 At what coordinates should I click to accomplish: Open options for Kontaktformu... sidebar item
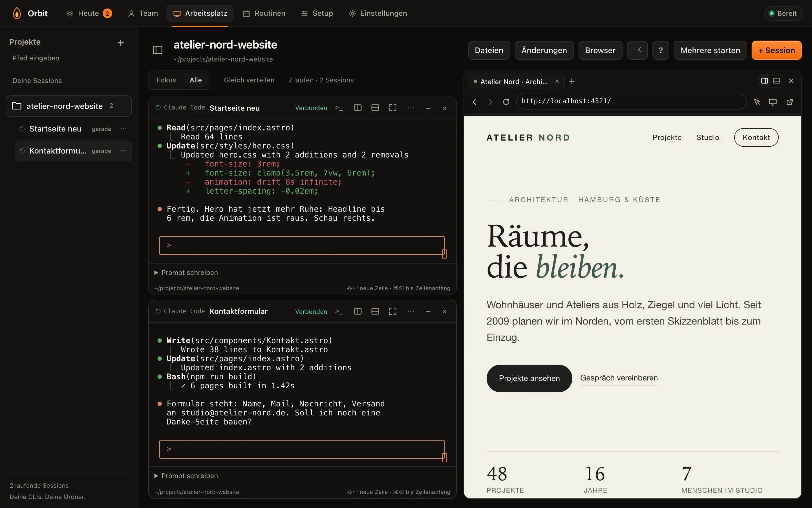point(123,151)
